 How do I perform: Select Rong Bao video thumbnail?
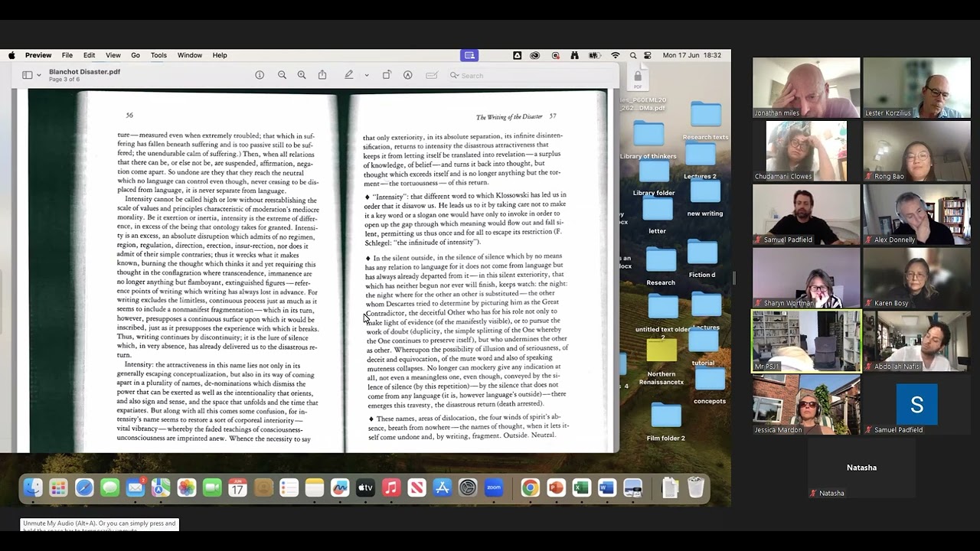coord(916,152)
